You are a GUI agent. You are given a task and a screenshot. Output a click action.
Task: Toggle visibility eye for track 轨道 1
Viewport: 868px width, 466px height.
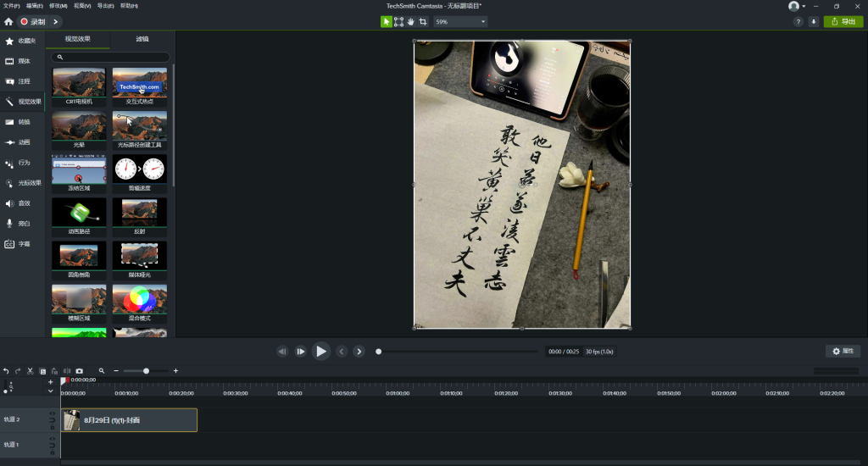click(x=52, y=439)
